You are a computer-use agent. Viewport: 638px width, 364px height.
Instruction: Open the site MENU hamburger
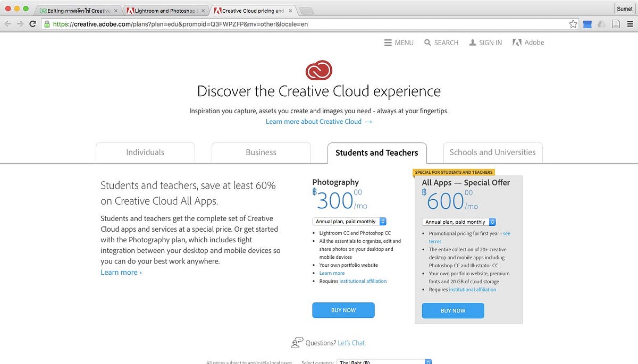coord(399,43)
